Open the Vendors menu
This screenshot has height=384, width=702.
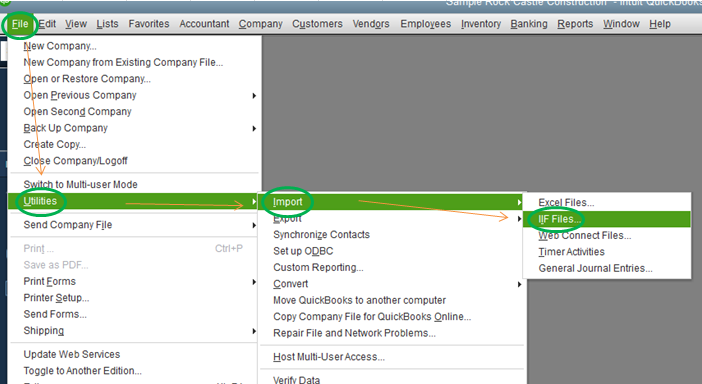[371, 24]
